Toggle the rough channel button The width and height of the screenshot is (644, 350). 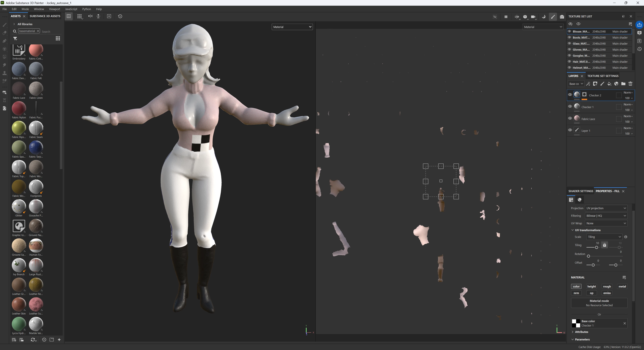(x=607, y=286)
